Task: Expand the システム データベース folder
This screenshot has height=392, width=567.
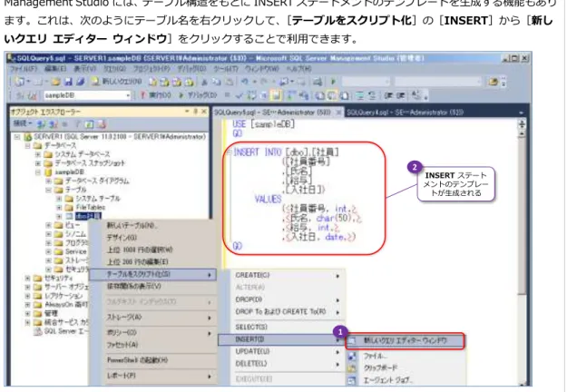Action: tap(37, 154)
